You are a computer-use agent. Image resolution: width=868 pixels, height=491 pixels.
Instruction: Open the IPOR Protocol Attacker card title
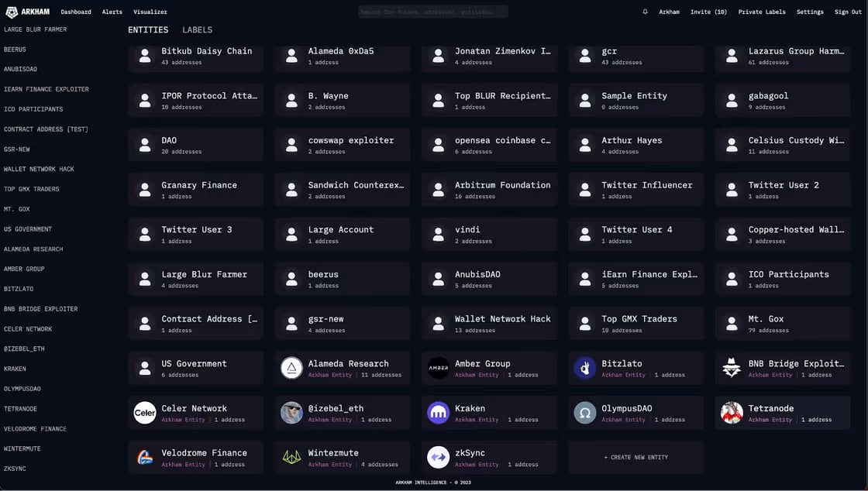click(209, 96)
